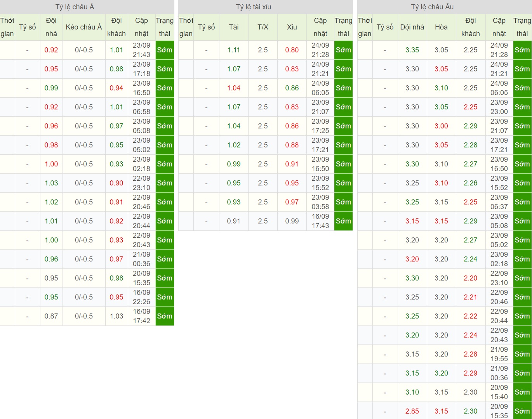This screenshot has width=532, height=419.
Task: Click home odds 1.02 in Asian row 22/09 20:46
Action: pyautogui.click(x=51, y=202)
